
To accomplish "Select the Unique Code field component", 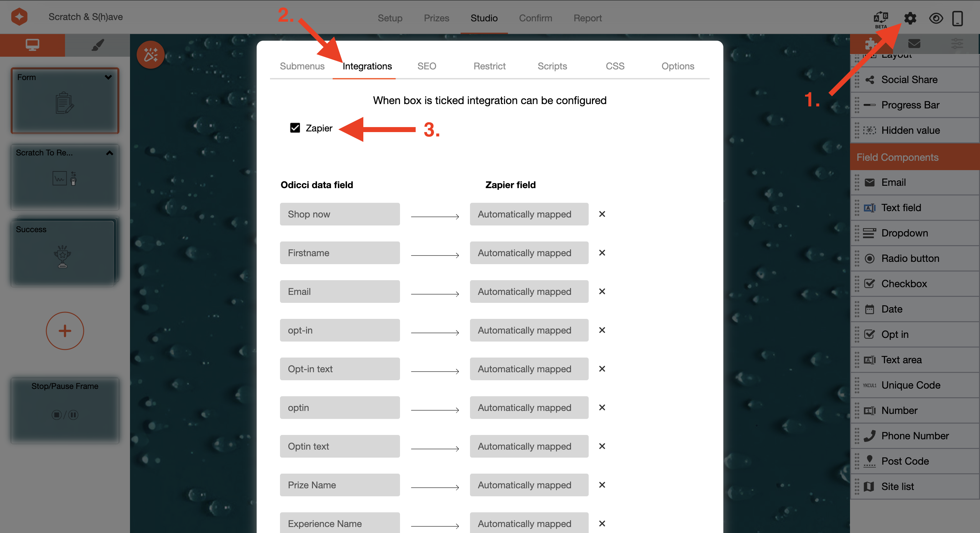I will point(911,385).
